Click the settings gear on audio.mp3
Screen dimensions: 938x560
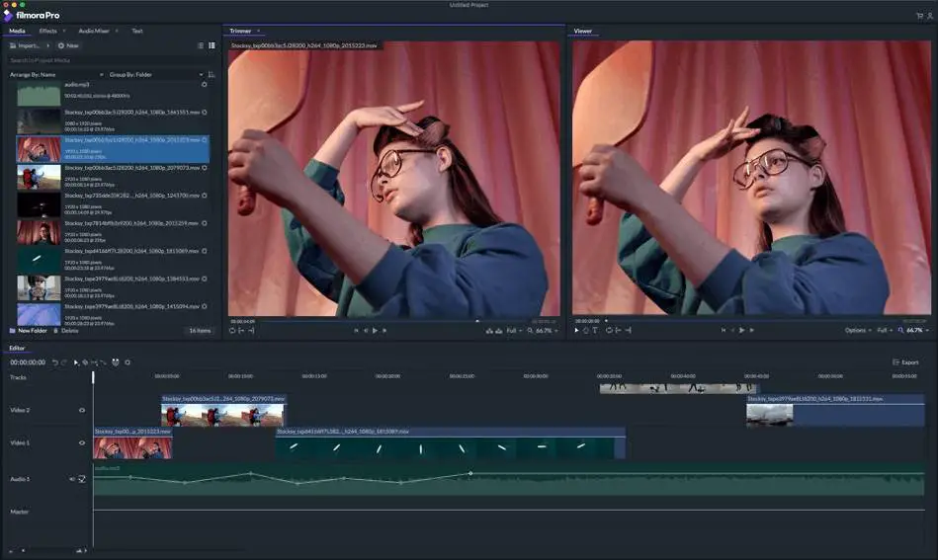(x=205, y=85)
